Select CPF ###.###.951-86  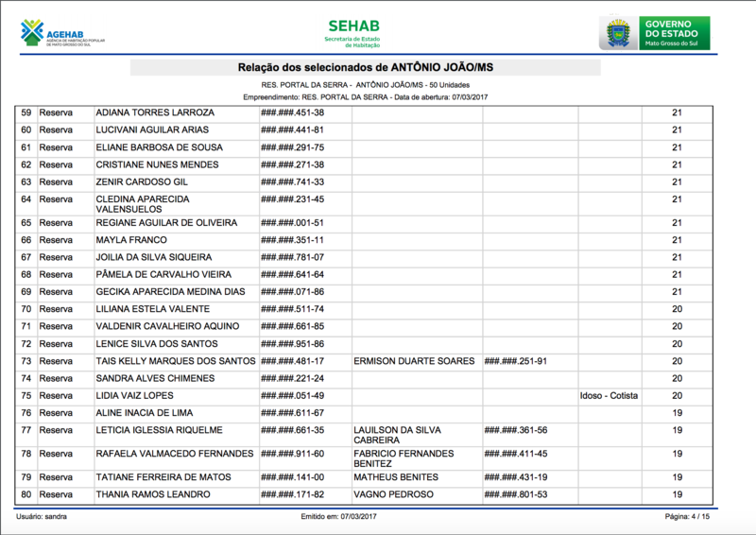click(x=293, y=344)
